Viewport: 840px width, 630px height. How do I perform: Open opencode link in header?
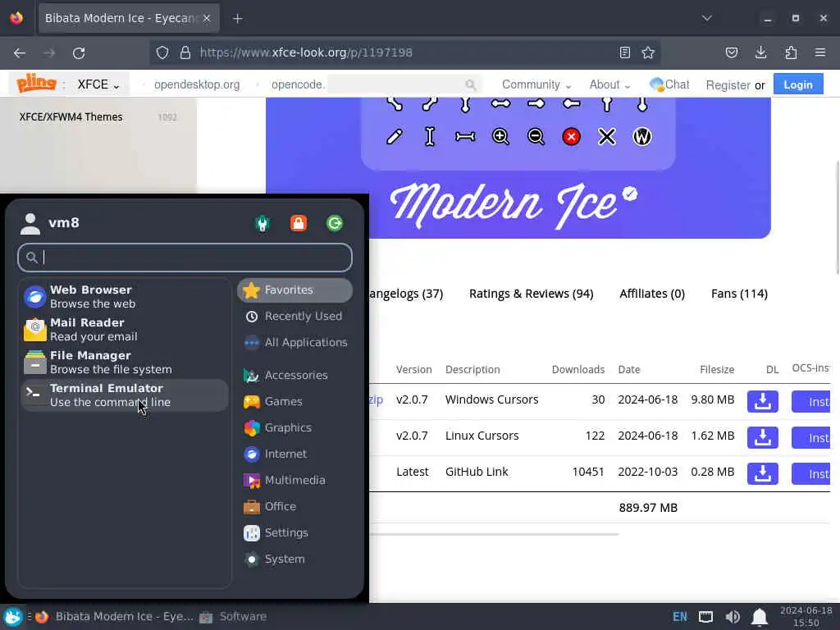pos(298,84)
